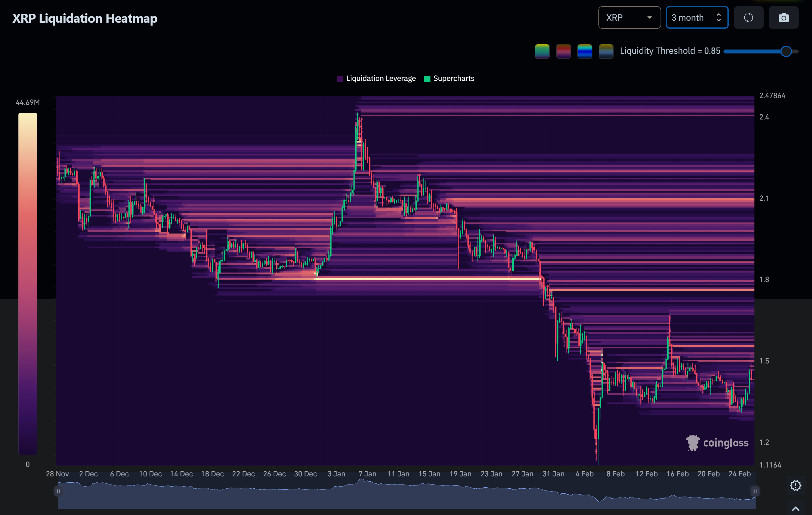This screenshot has height=515, width=812.
Task: Select the olive-gray color scheme swatch
Action: coord(606,51)
